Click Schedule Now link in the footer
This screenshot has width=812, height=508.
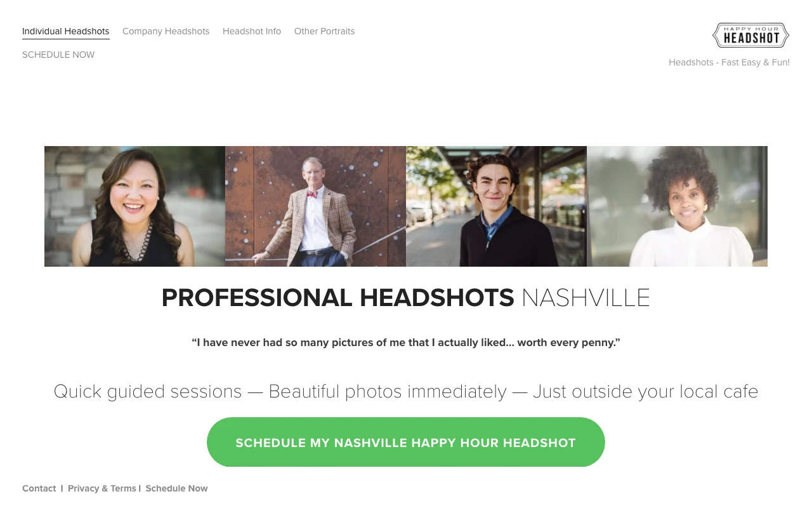[x=176, y=488]
